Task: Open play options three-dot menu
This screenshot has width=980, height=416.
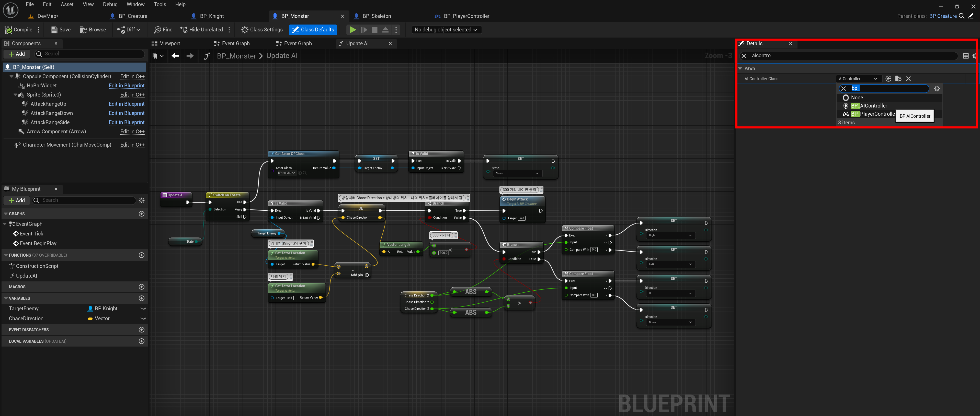Action: pyautogui.click(x=396, y=30)
